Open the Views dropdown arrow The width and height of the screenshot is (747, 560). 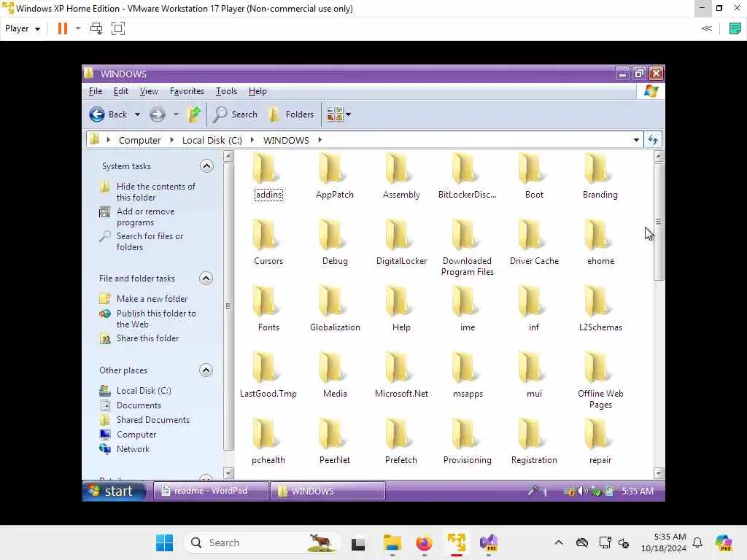click(x=348, y=114)
